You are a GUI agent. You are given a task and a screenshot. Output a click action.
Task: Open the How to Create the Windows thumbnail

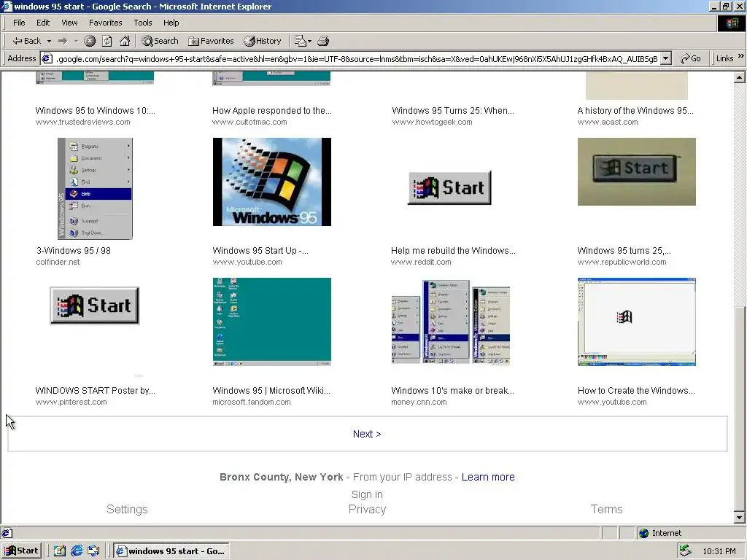(636, 322)
